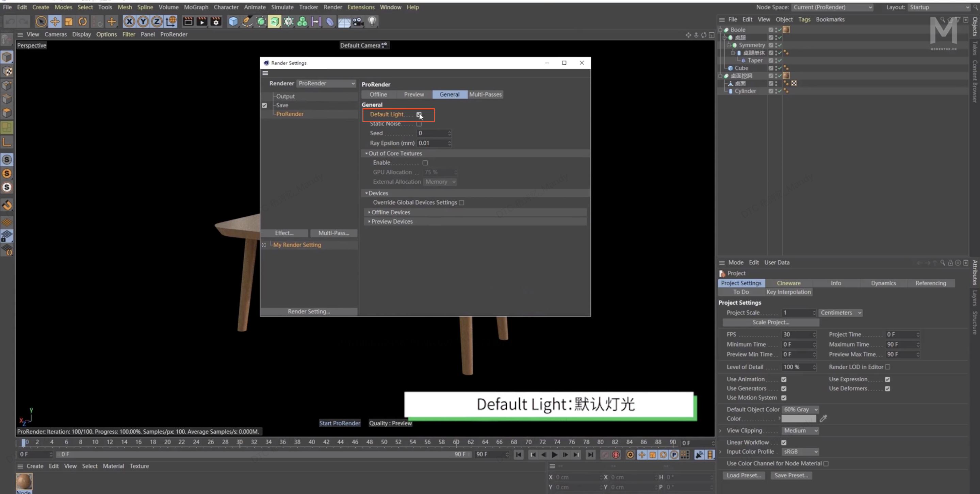Select the Move tool
Screen dimensions: 980x494
point(55,21)
